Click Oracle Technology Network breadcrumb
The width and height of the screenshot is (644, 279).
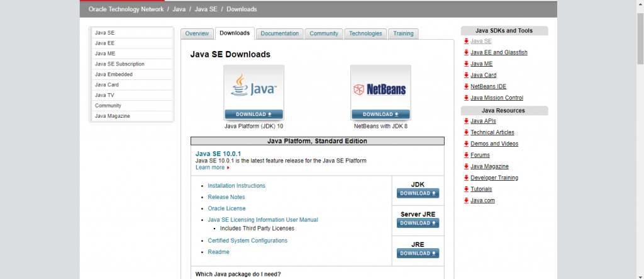coord(126,9)
